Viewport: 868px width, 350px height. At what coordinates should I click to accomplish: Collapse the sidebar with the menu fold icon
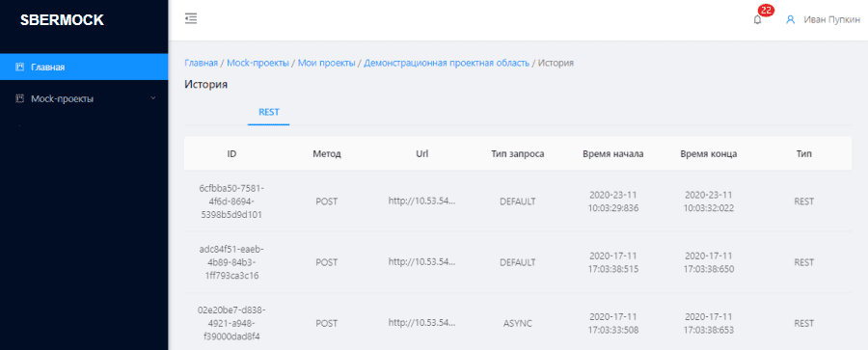click(191, 19)
